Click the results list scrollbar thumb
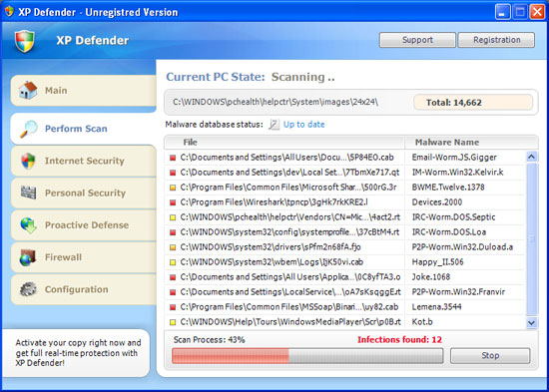The width and height of the screenshot is (549, 392). pos(532,239)
